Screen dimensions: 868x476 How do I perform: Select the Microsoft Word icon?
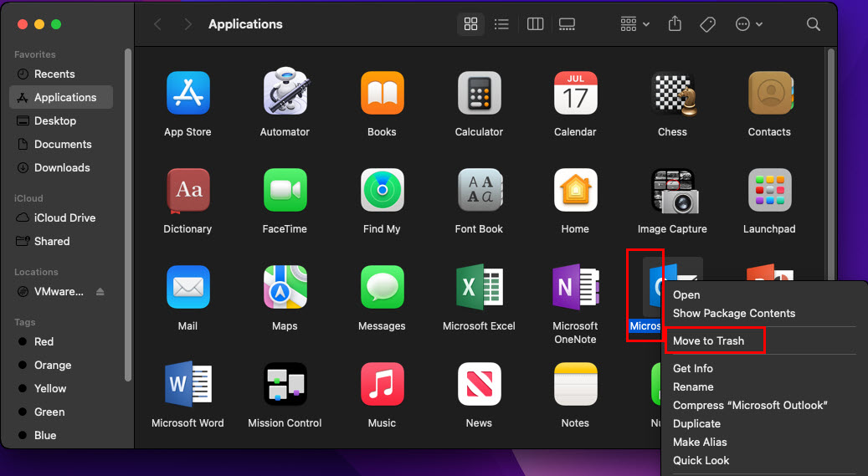coord(187,384)
